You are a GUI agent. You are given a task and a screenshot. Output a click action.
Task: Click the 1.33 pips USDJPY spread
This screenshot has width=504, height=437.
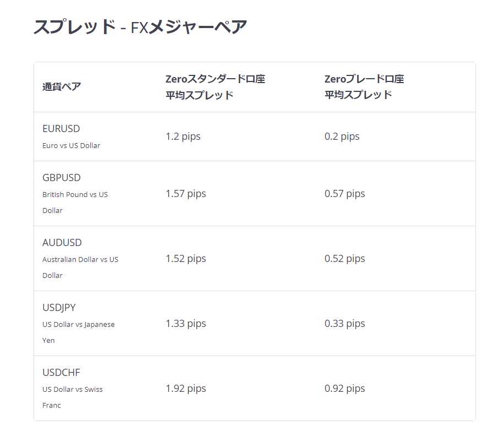pyautogui.click(x=186, y=324)
